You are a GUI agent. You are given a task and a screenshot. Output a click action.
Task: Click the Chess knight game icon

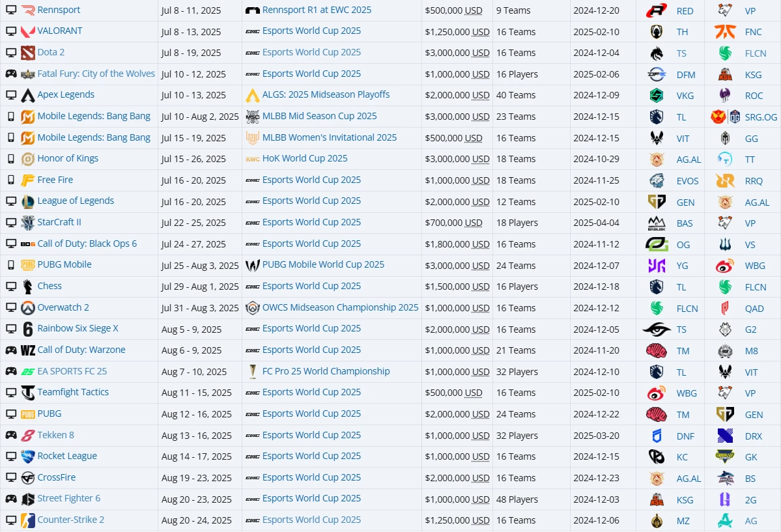pyautogui.click(x=28, y=287)
